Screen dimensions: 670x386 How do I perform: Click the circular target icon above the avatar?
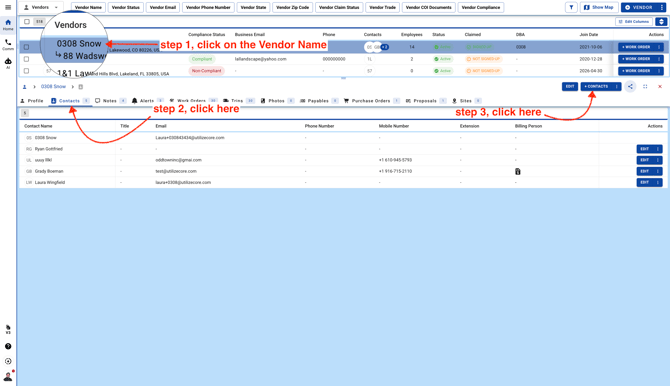(x=8, y=361)
